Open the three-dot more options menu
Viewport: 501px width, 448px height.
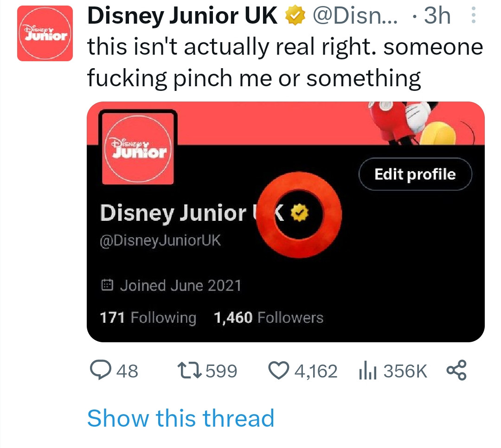click(x=473, y=17)
